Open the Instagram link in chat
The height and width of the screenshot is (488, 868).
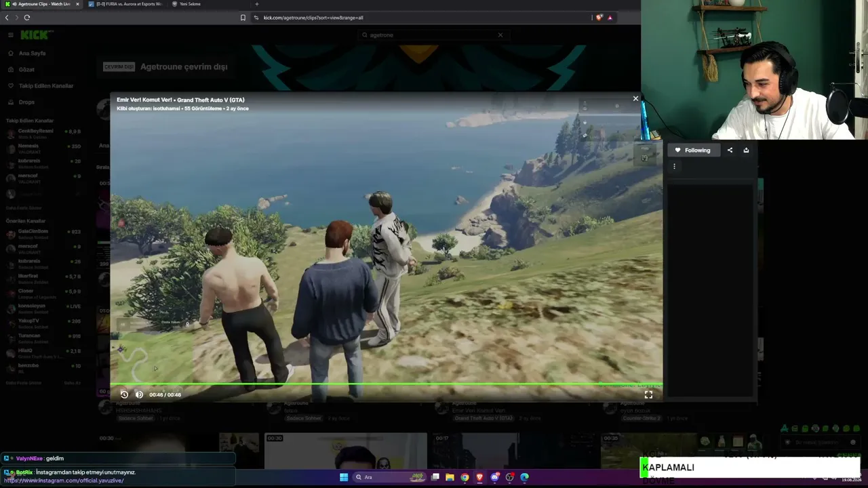tap(64, 481)
